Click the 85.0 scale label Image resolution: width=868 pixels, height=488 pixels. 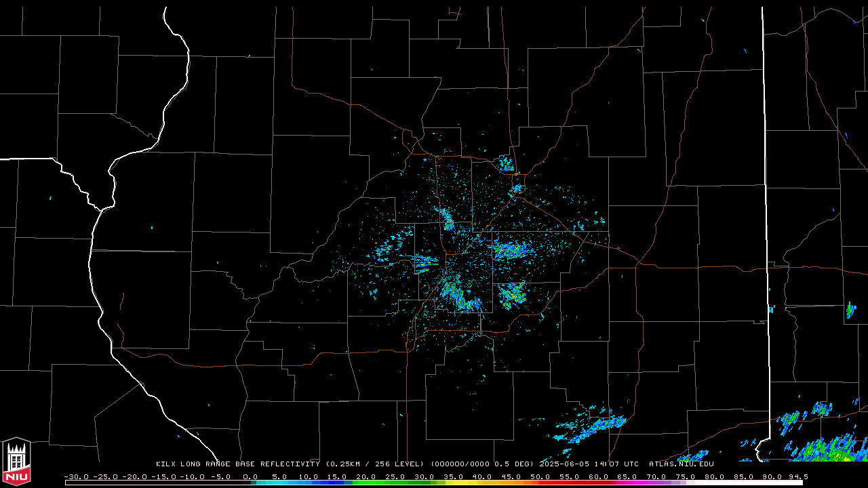pos(744,477)
